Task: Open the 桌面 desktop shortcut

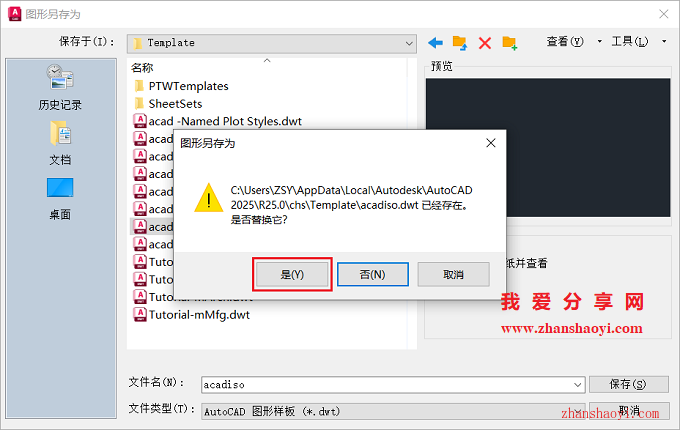Action: (x=60, y=199)
